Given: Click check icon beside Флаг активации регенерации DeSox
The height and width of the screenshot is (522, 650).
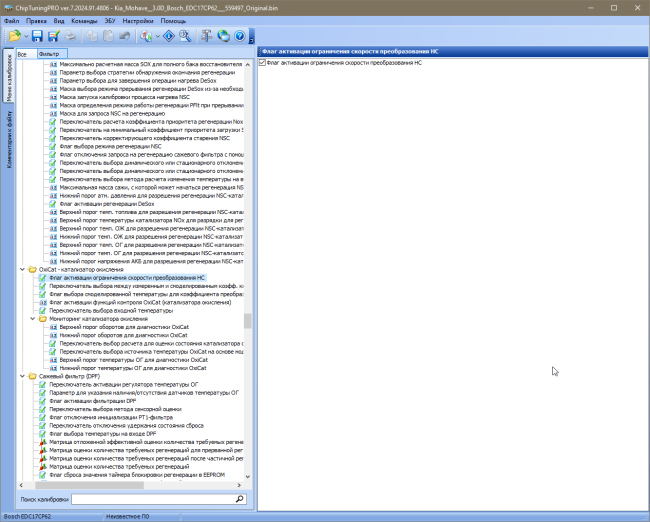Looking at the screenshot, I should coord(53,204).
